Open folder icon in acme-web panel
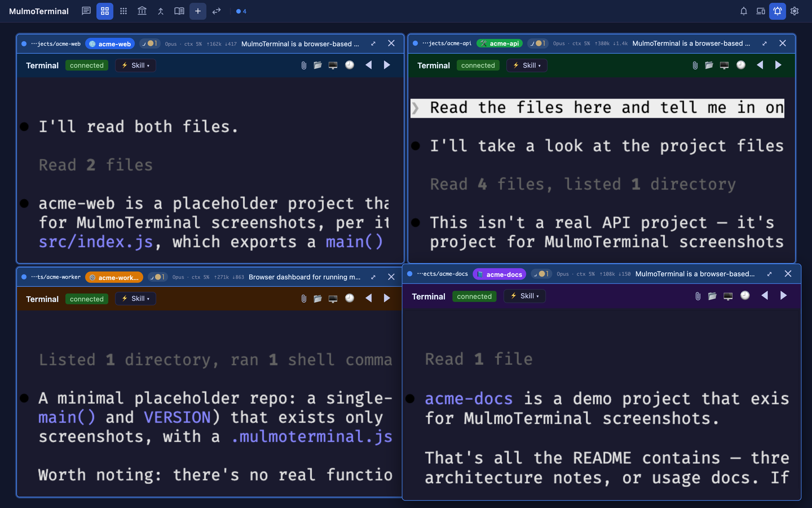Screen dimensions: 812x508 click(318, 65)
